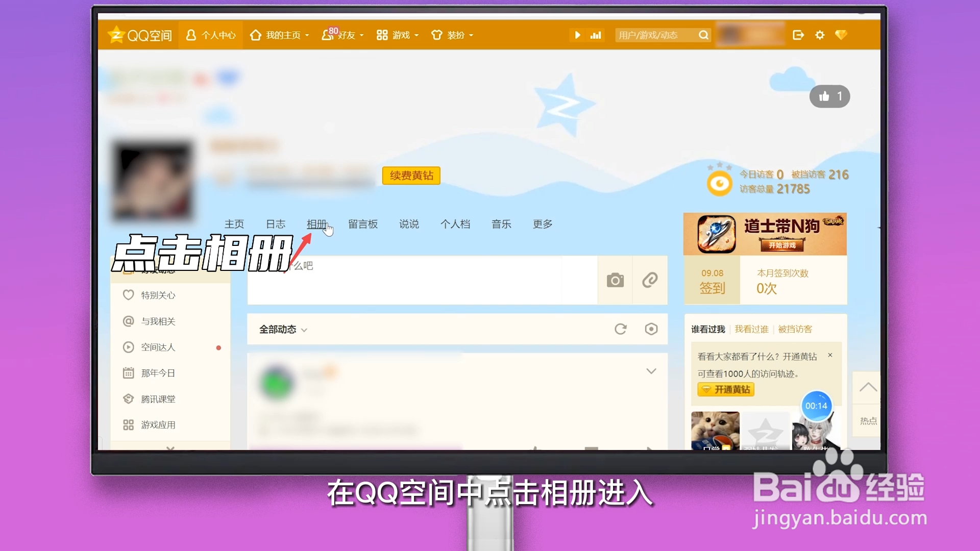
Task: Click the camera icon to add a photo
Action: [x=615, y=280]
